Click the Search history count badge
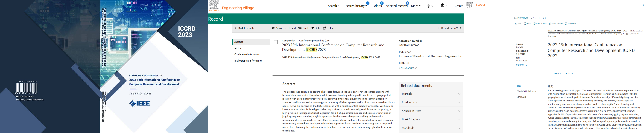Screen dimensions: 644x133 point(367,3)
